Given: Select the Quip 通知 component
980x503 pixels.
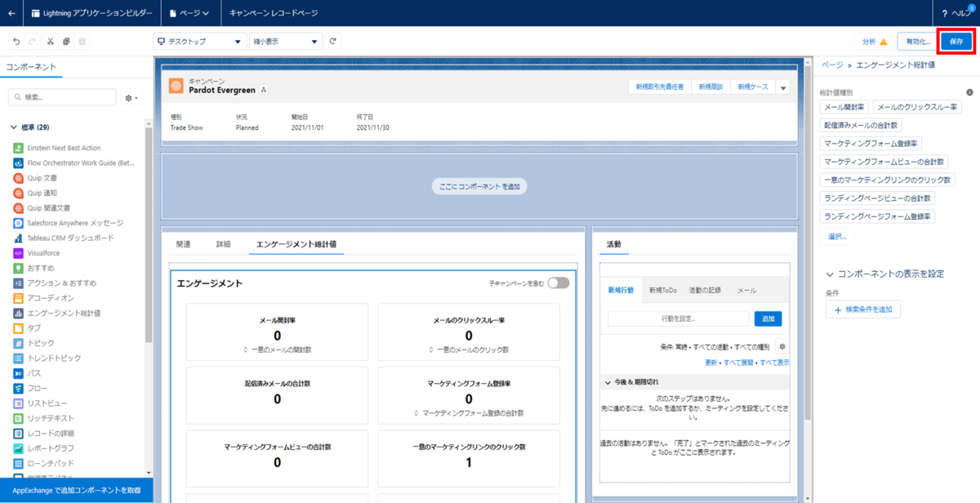Looking at the screenshot, I should tap(35, 193).
